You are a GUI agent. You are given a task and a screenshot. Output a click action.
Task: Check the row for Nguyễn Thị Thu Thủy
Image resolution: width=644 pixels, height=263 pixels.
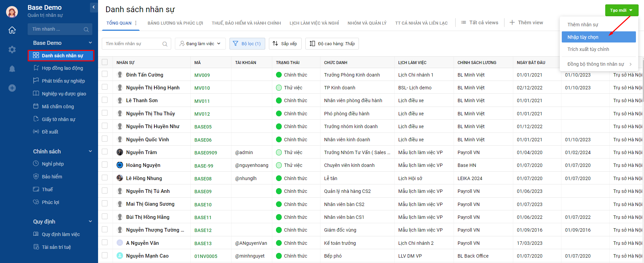click(105, 113)
